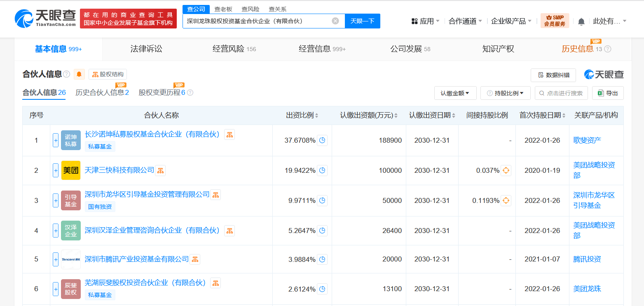Expand row 5 partner details plus button

coord(56,259)
